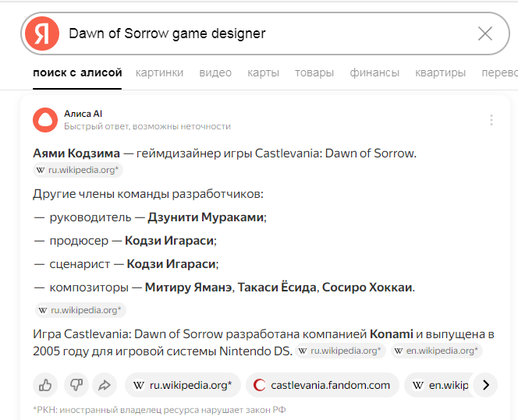The image size is (518, 420).
Task: Switch to the 'картинки' tab
Action: pos(159,72)
